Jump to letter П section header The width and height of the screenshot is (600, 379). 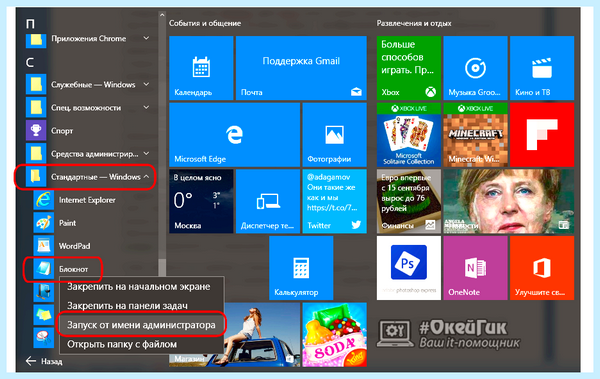pos(30,24)
